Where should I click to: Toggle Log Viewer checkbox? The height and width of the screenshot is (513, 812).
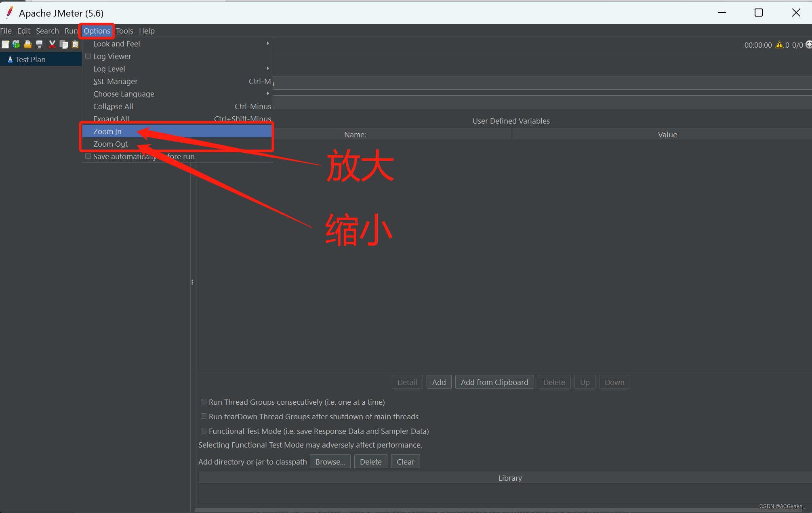pos(87,56)
